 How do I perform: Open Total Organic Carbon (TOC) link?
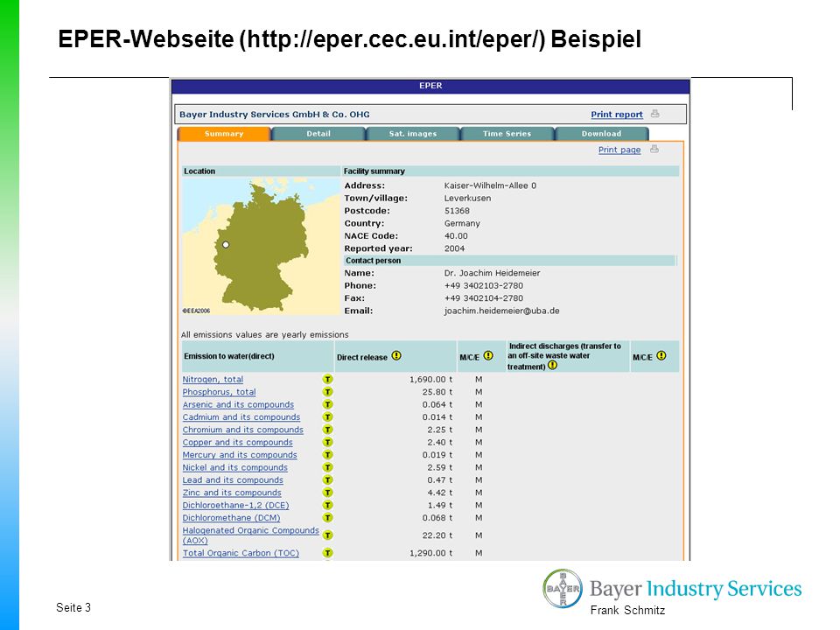(241, 553)
